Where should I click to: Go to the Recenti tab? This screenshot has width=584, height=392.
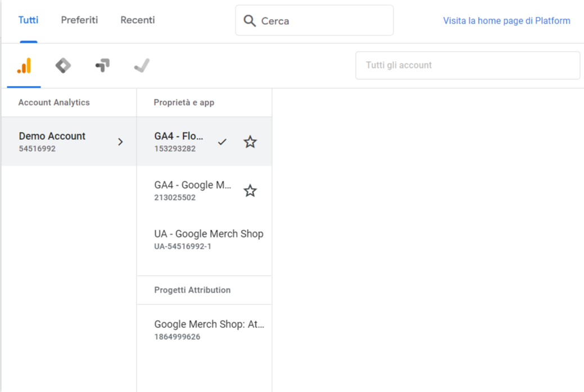[x=138, y=20]
